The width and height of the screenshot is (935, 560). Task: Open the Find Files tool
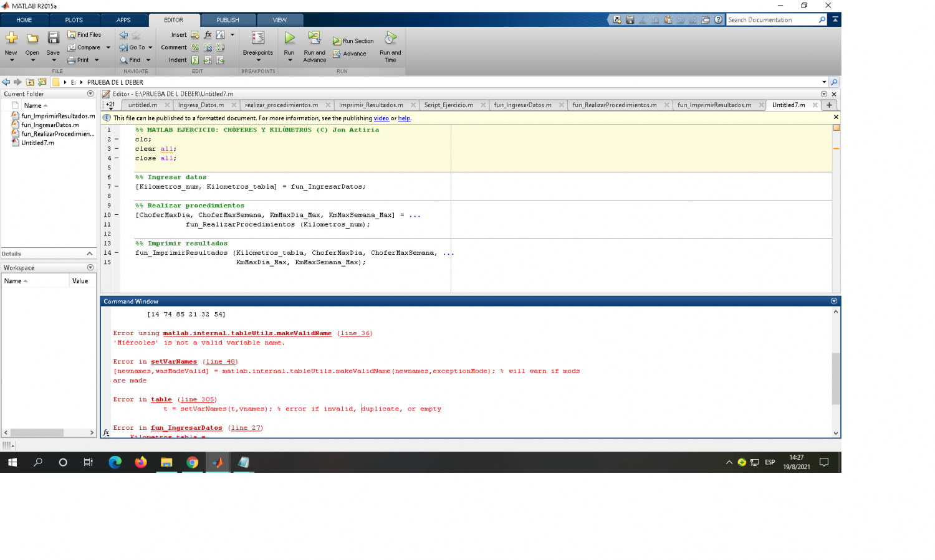pos(84,35)
